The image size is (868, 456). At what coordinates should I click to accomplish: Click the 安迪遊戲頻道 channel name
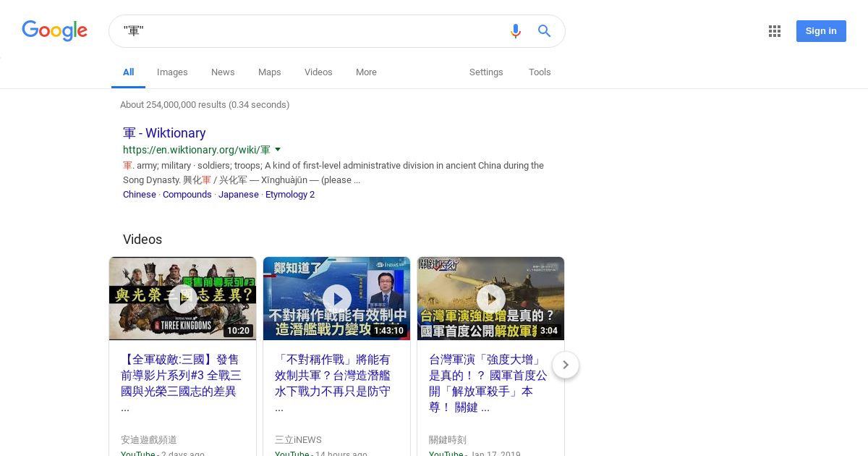(149, 439)
